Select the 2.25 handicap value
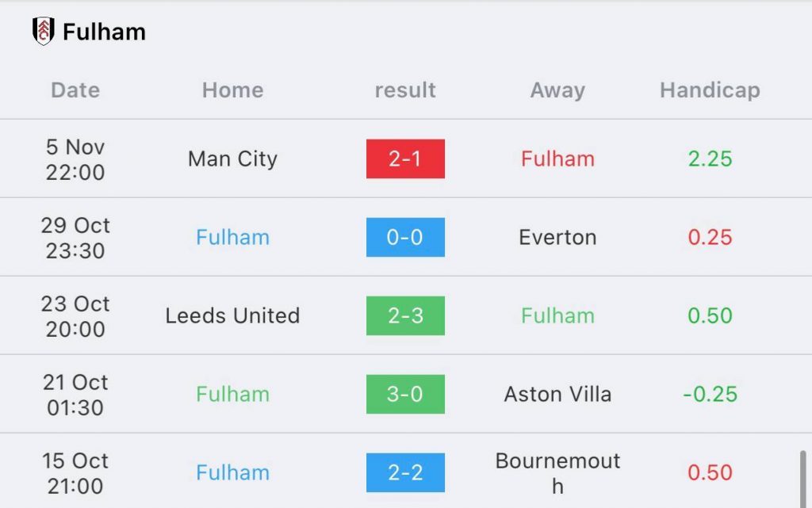The width and height of the screenshot is (812, 508). pos(710,159)
